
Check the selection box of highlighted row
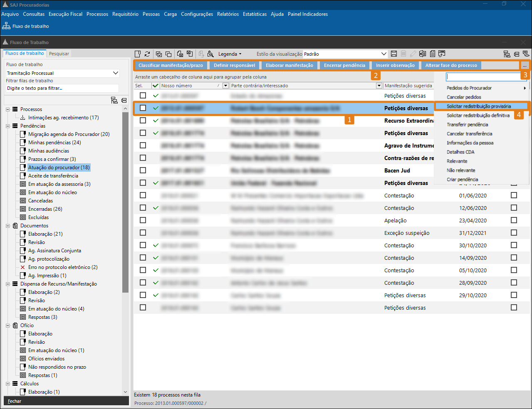143,108
